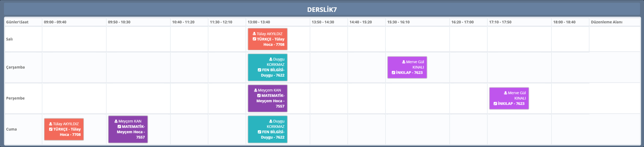Click the empty Çarşamba Düzenleme Alanı cell
Image resolution: width=644 pixels, height=147 pixels.
[614, 67]
